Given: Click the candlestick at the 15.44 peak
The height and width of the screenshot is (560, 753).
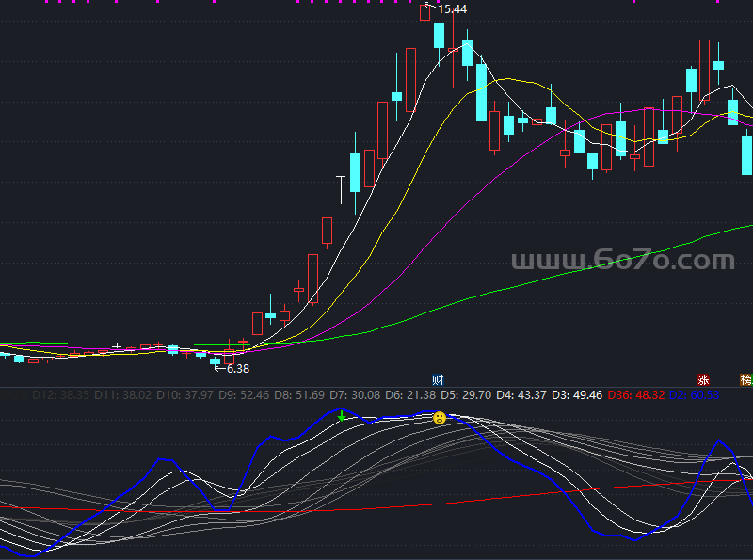Looking at the screenshot, I should [425, 13].
